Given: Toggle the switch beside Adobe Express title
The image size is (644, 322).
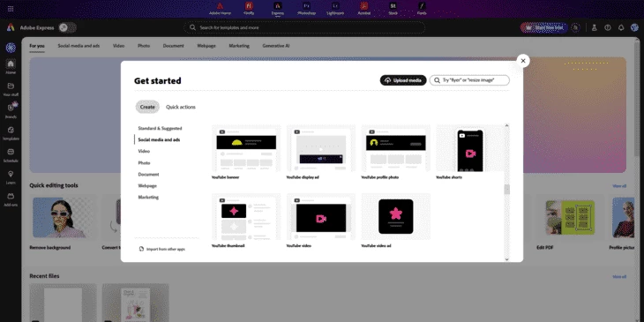Looking at the screenshot, I should pos(67,27).
